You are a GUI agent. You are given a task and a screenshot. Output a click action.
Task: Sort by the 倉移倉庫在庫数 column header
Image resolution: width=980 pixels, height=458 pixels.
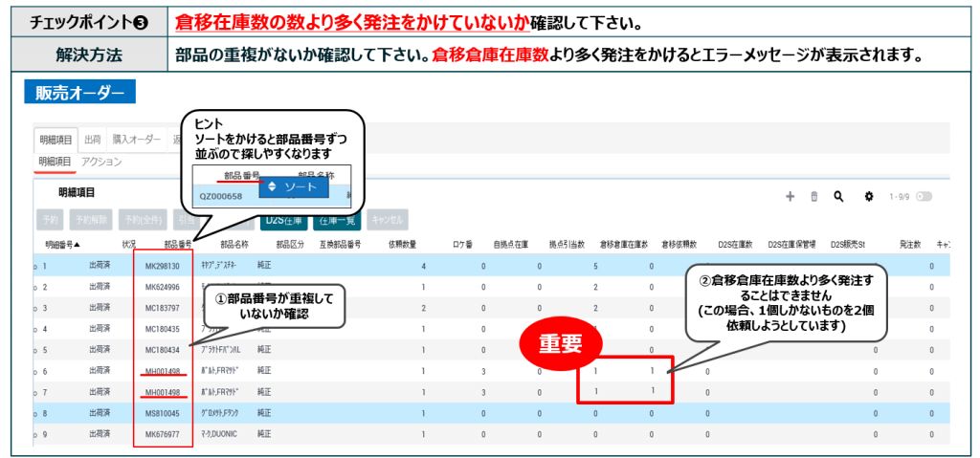(625, 244)
